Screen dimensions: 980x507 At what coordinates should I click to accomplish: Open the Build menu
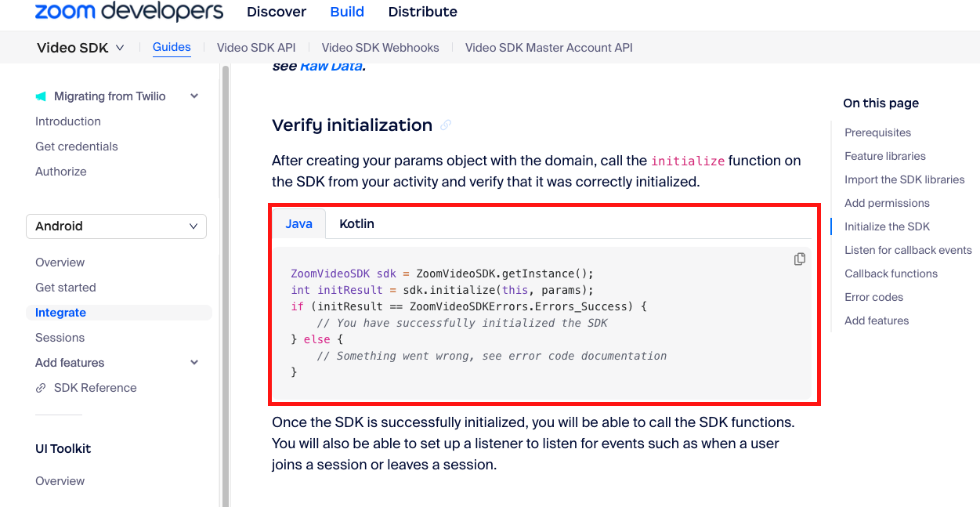coord(347,12)
